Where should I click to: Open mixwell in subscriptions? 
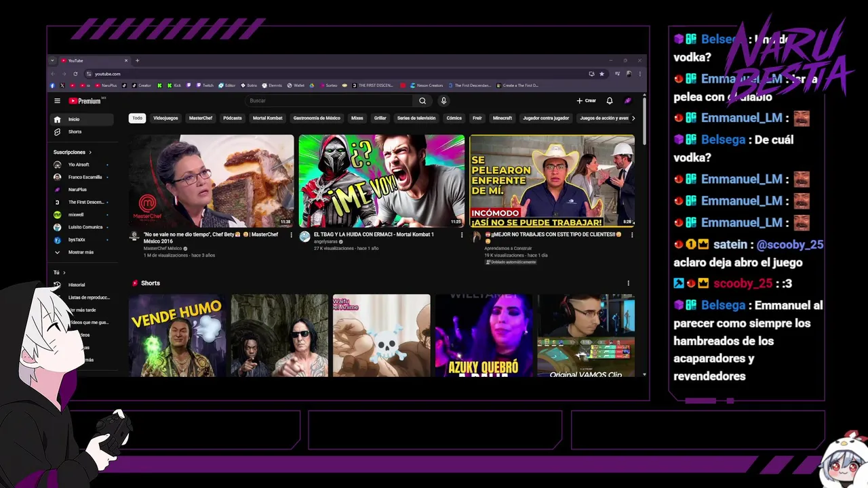click(81, 215)
